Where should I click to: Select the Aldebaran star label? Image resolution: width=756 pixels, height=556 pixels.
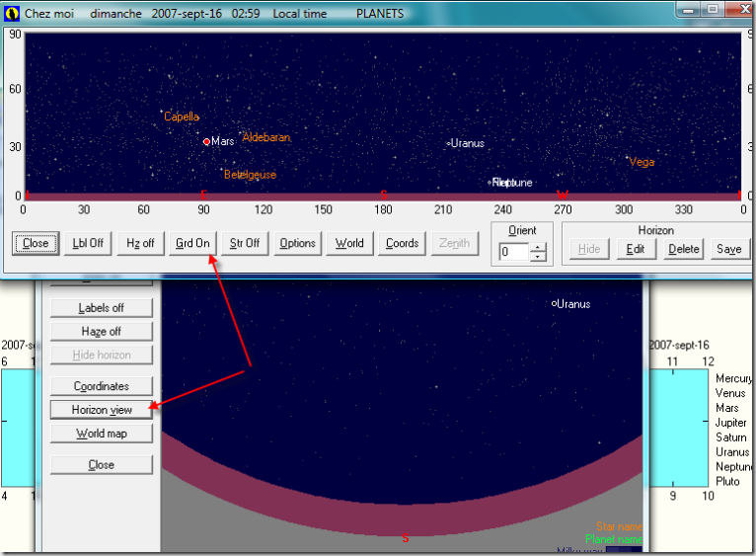click(266, 138)
